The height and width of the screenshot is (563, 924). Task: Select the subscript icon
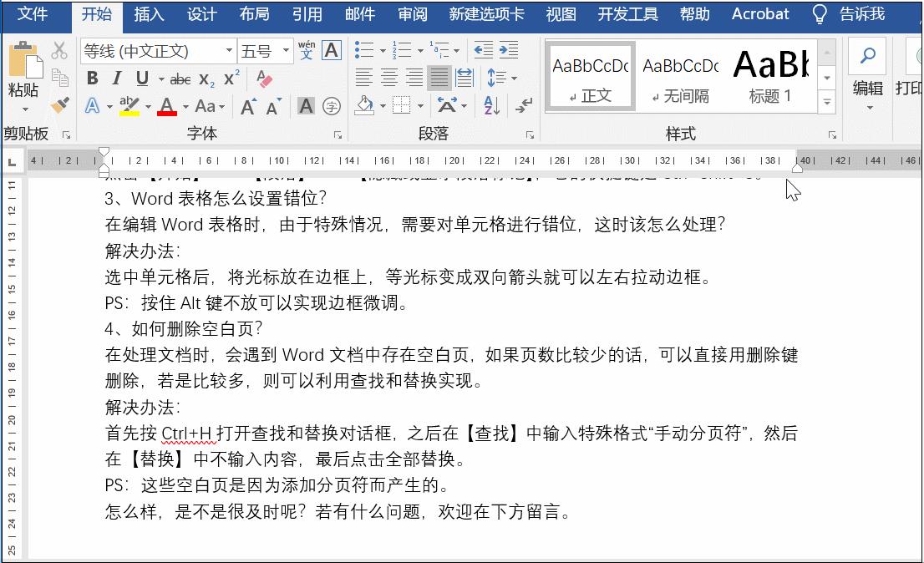[205, 79]
